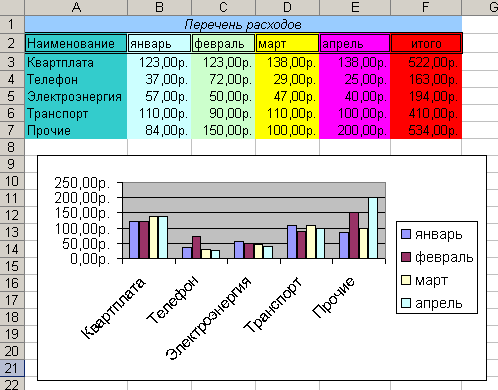Click header cell 'итого'

[x=426, y=43]
